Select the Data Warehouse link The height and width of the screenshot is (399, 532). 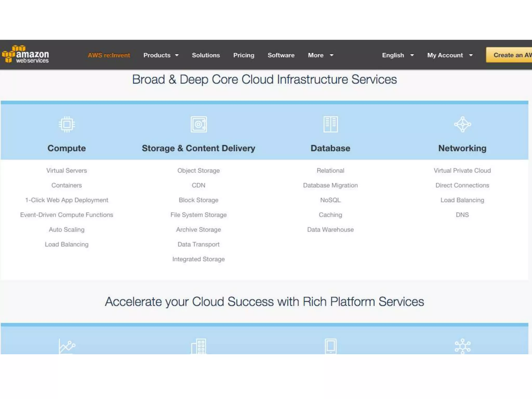(330, 229)
